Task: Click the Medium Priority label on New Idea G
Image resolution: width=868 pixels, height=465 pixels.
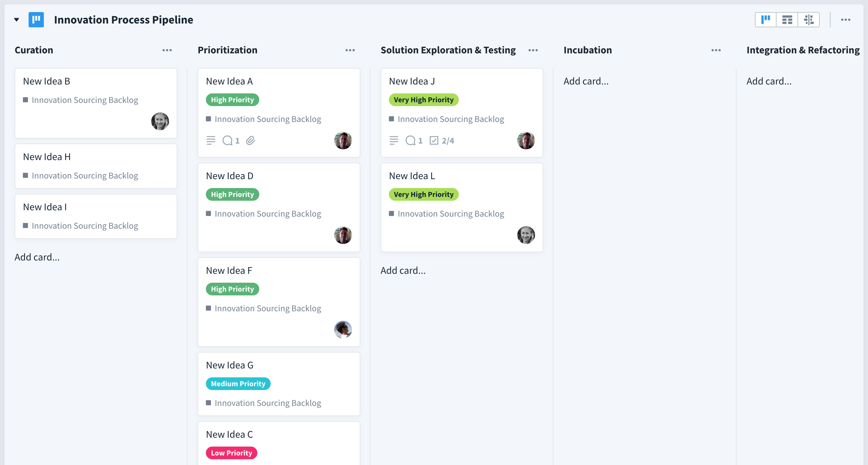Action: 238,383
